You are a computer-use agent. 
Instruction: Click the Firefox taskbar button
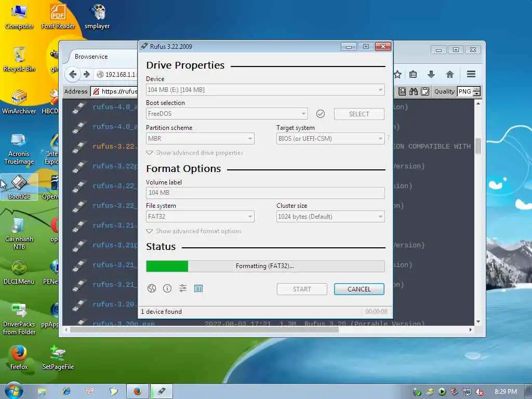[137, 392]
